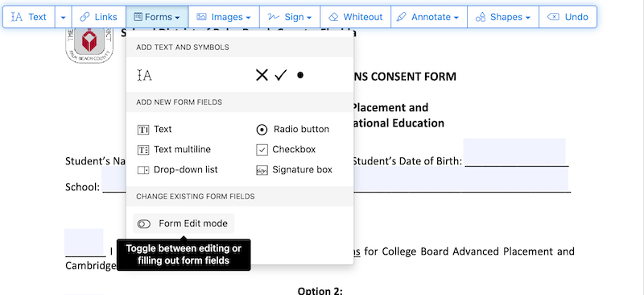Click the Undo button

pyautogui.click(x=568, y=17)
